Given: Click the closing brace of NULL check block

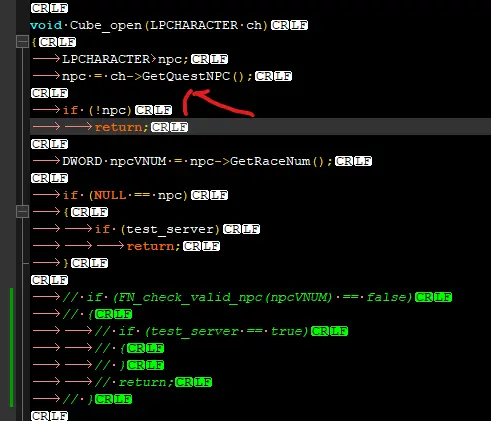Looking at the screenshot, I should [x=66, y=263].
